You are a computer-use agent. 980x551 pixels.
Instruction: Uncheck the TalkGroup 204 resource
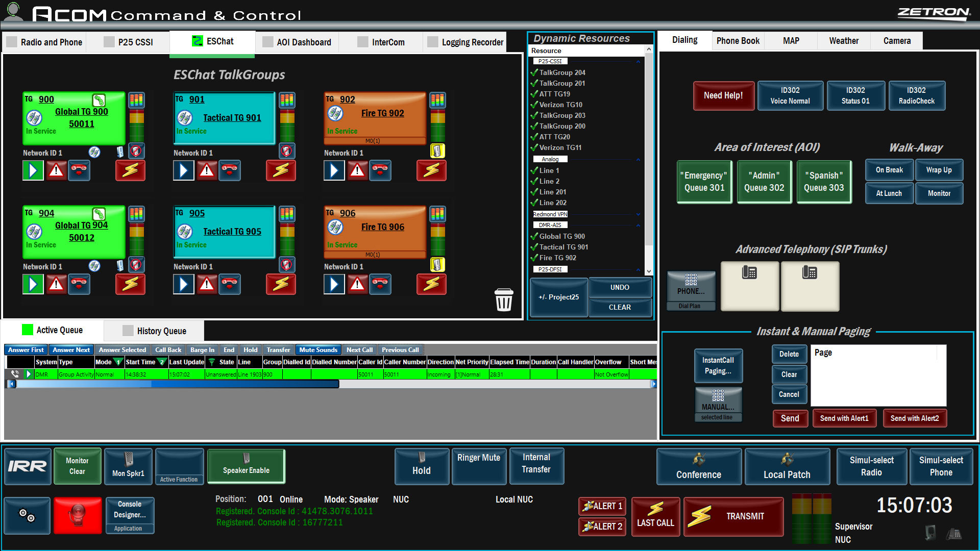point(534,72)
